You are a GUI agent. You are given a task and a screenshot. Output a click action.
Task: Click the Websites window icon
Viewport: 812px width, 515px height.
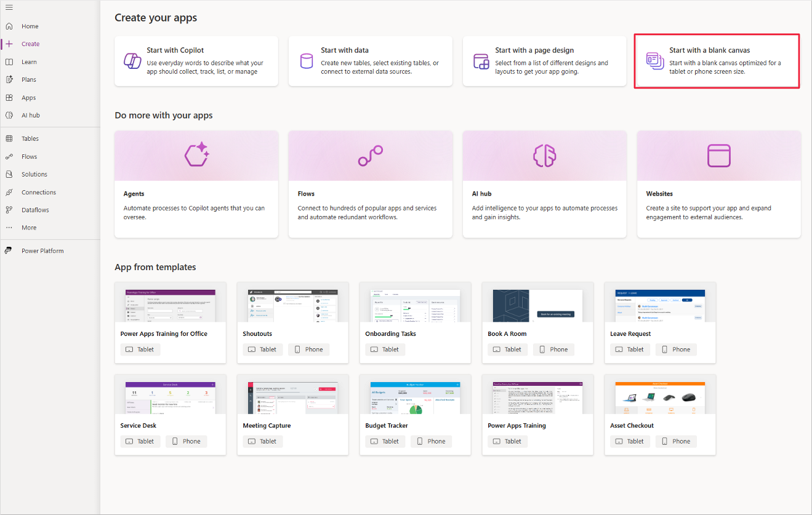pos(719,155)
